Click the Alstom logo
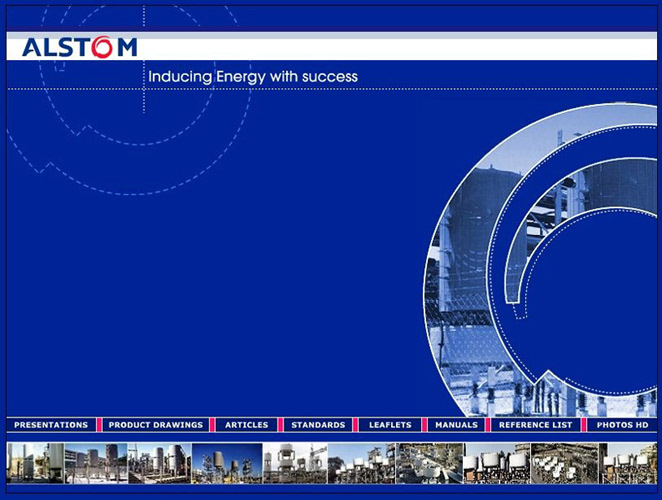The height and width of the screenshot is (500, 662). tap(80, 47)
